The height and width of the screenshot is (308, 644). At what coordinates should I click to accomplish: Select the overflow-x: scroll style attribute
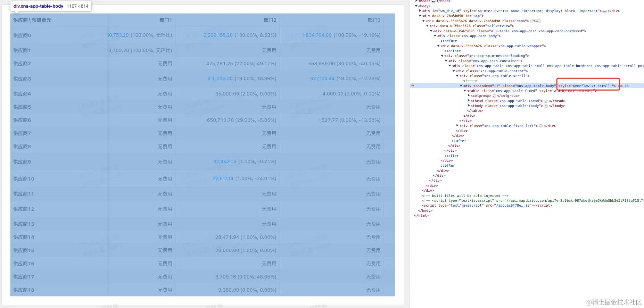[x=587, y=86]
